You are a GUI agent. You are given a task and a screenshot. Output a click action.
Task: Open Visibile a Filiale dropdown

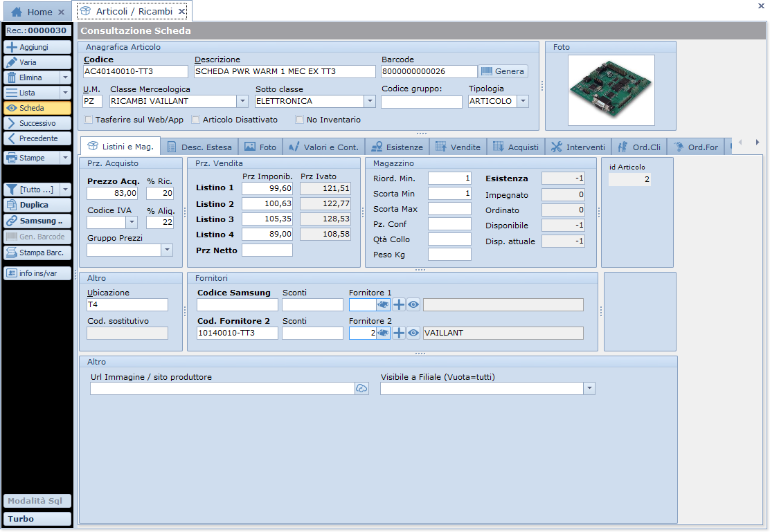coord(589,389)
